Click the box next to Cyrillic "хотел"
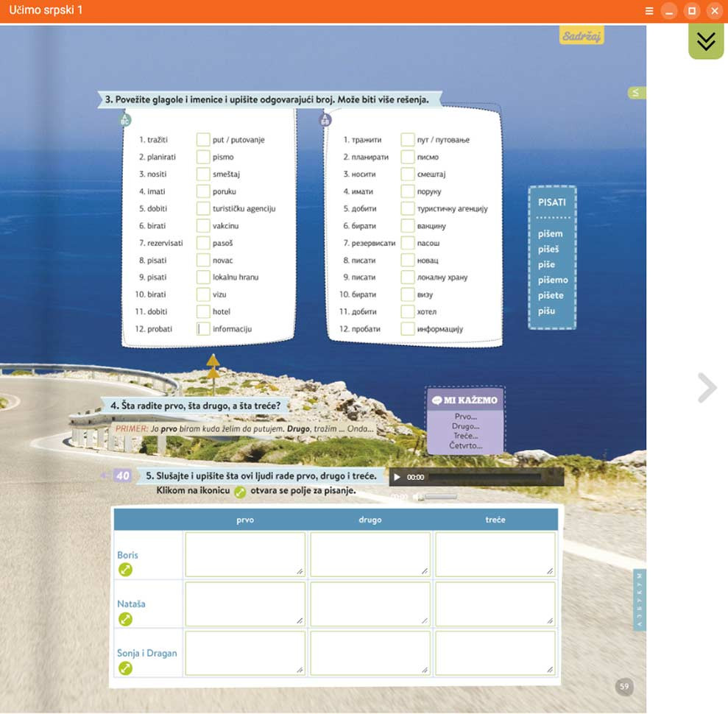 point(408,312)
